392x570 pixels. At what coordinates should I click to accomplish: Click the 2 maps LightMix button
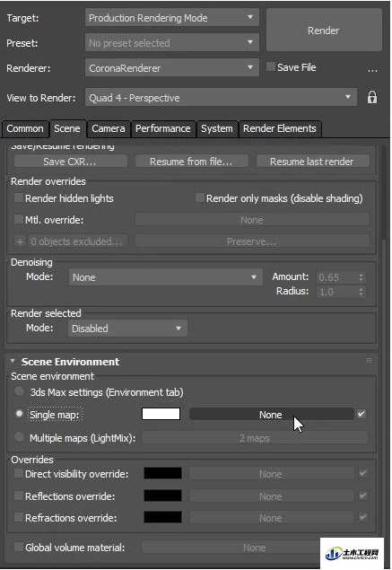255,438
